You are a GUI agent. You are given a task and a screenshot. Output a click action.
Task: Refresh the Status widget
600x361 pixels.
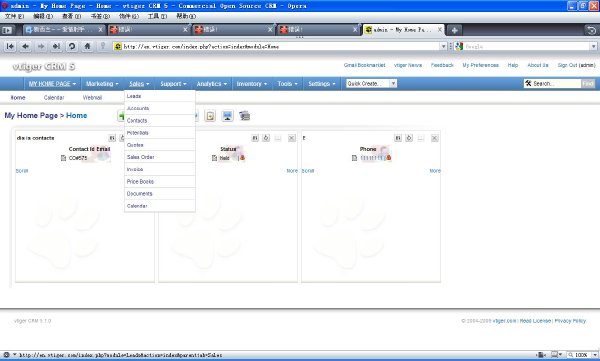266,138
